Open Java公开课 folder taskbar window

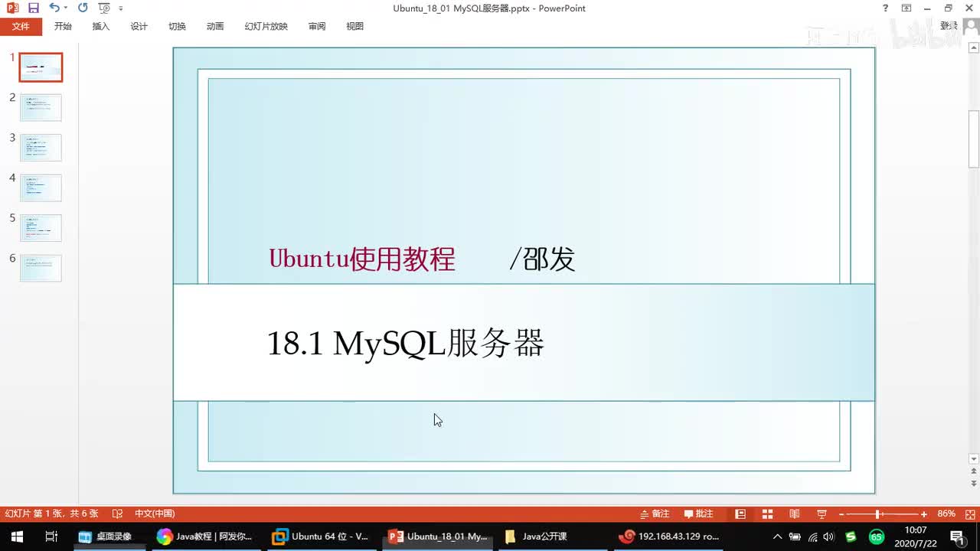(x=554, y=536)
